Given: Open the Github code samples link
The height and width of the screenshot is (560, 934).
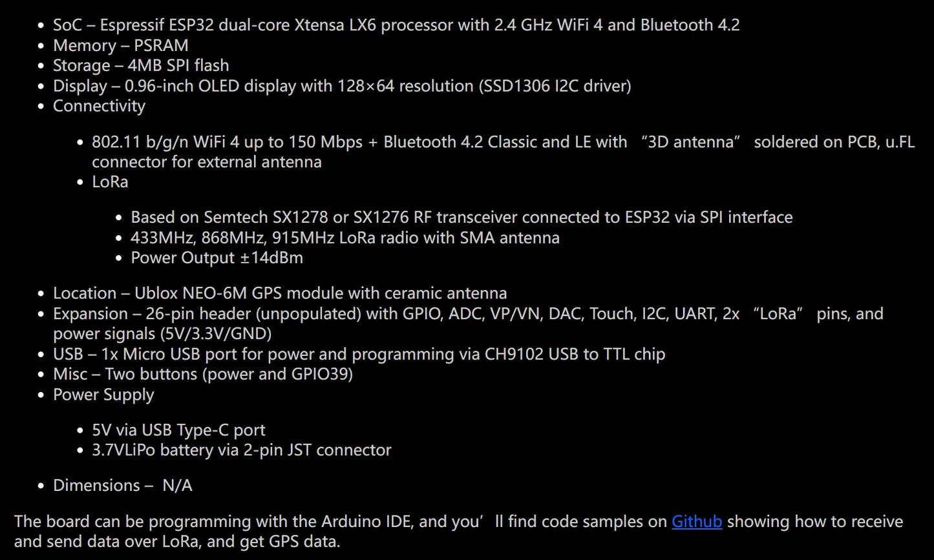Looking at the screenshot, I should click(697, 521).
